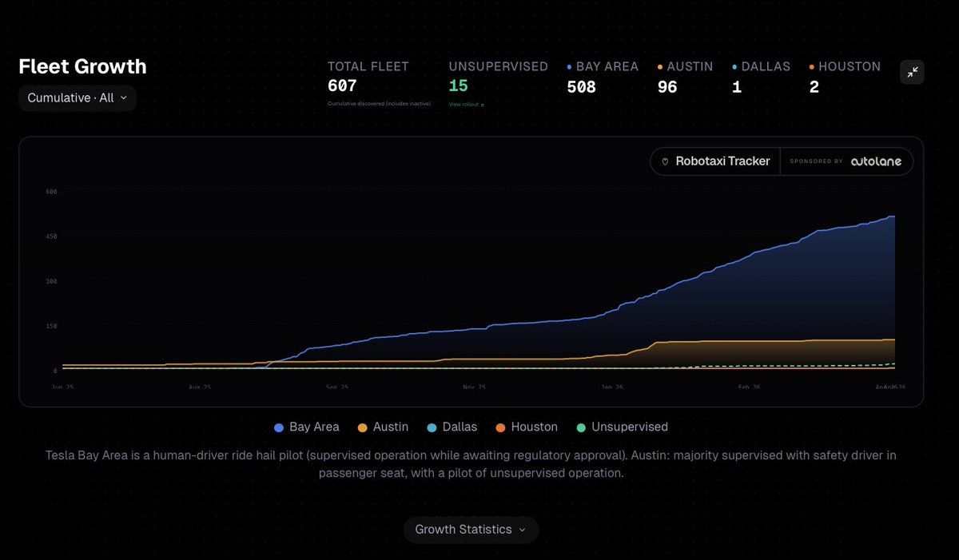Toggle Houston series in legend
Viewport: 959px width, 560px height.
[526, 427]
